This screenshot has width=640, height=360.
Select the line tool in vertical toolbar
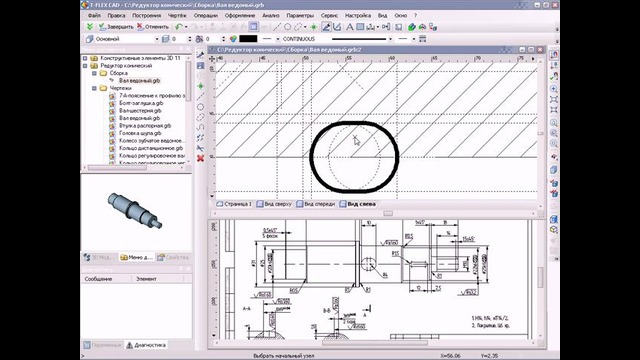200,97
